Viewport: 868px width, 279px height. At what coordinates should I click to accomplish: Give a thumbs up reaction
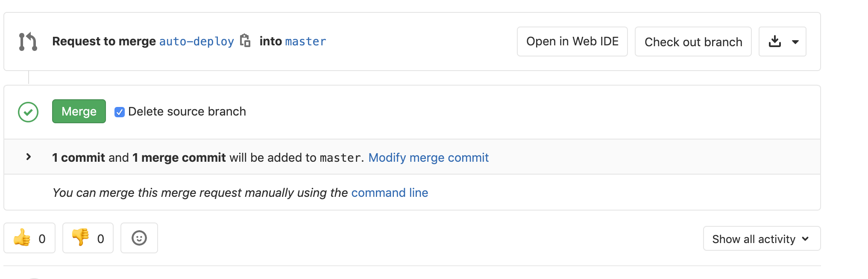pos(22,238)
